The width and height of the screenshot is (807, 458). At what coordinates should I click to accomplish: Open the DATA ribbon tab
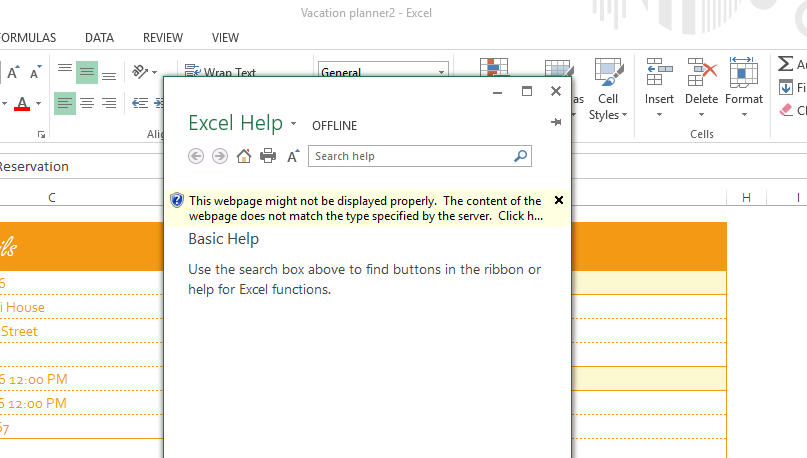point(99,38)
